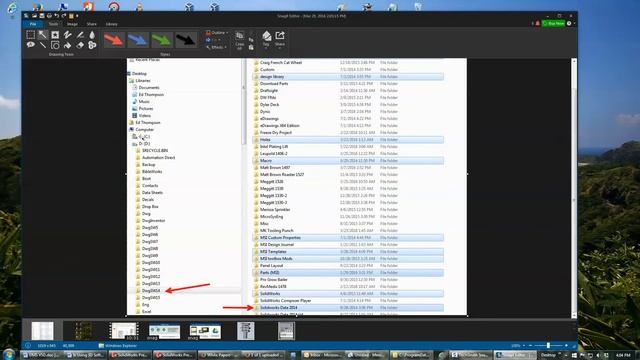Click the Save icon in quick access toolbar

(42, 16)
